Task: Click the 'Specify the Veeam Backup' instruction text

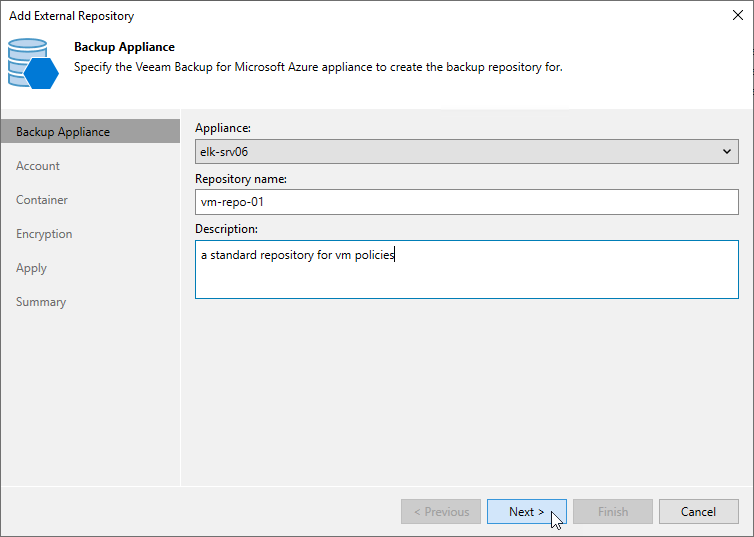Action: pos(318,67)
